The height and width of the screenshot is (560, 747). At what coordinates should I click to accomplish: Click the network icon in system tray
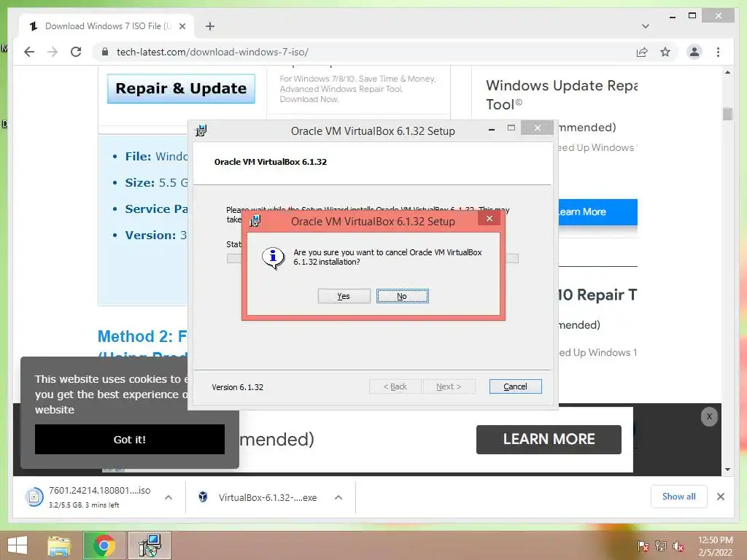pos(661,545)
